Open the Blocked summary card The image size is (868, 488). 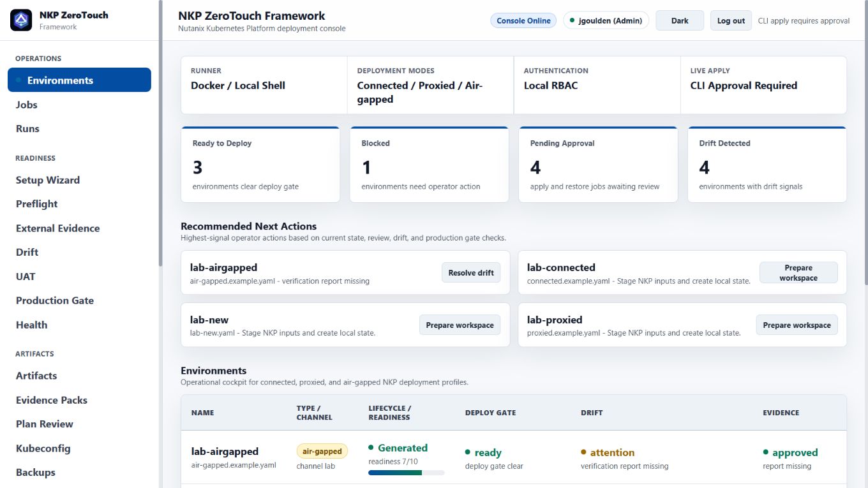(x=430, y=165)
